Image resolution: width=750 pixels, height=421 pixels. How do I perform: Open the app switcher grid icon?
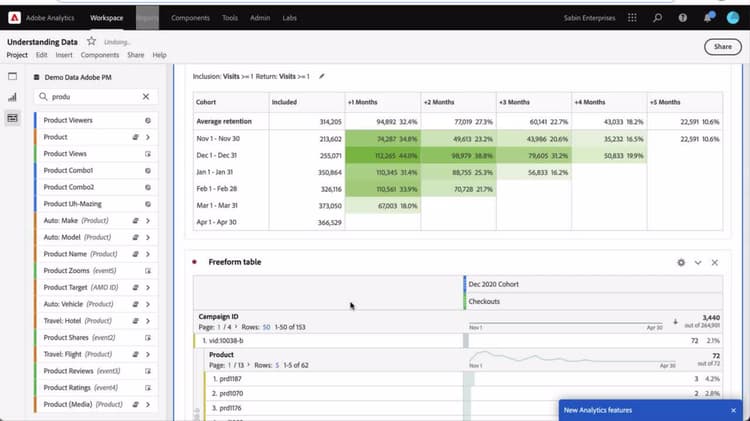coord(632,18)
